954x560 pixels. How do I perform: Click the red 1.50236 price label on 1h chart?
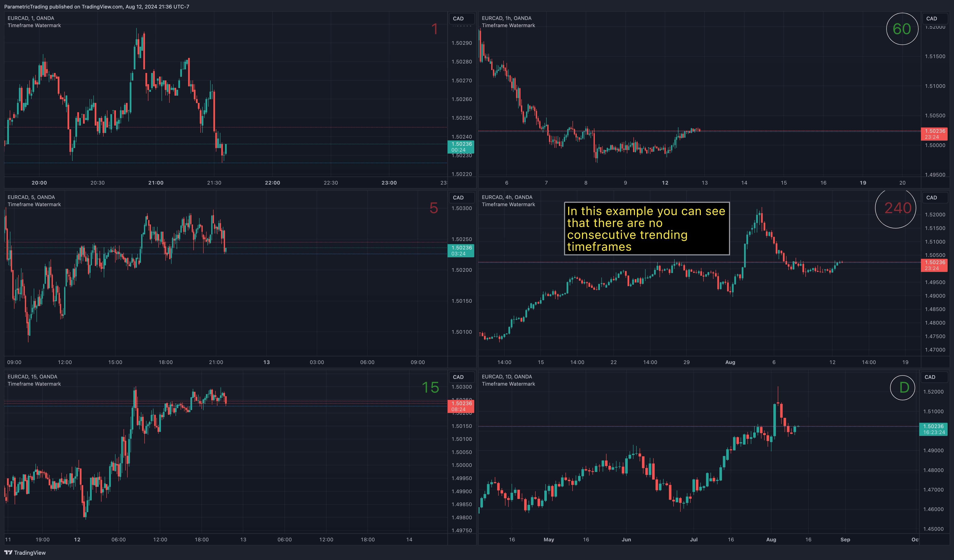(x=934, y=134)
